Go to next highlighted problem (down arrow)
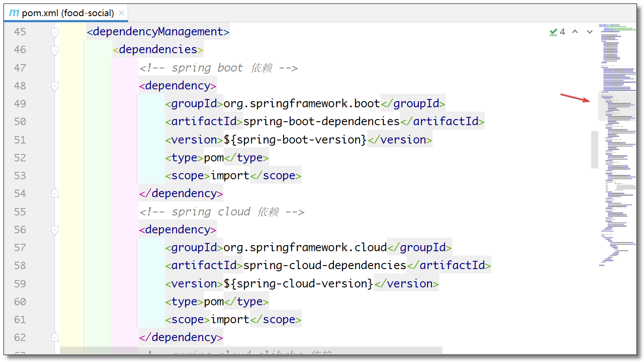 click(x=590, y=32)
